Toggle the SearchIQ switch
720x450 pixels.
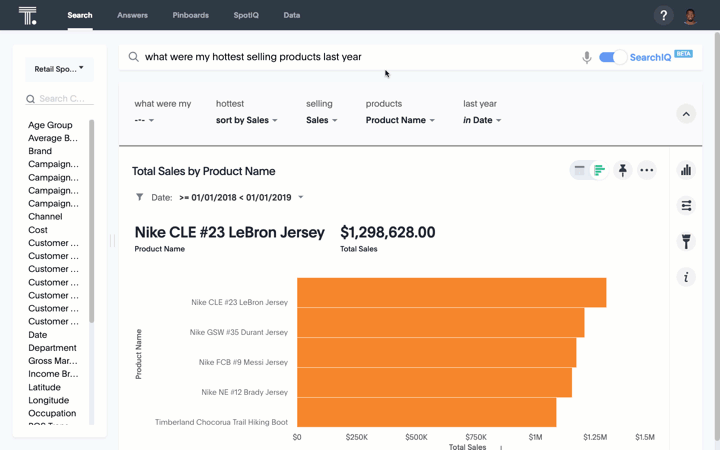click(x=613, y=57)
